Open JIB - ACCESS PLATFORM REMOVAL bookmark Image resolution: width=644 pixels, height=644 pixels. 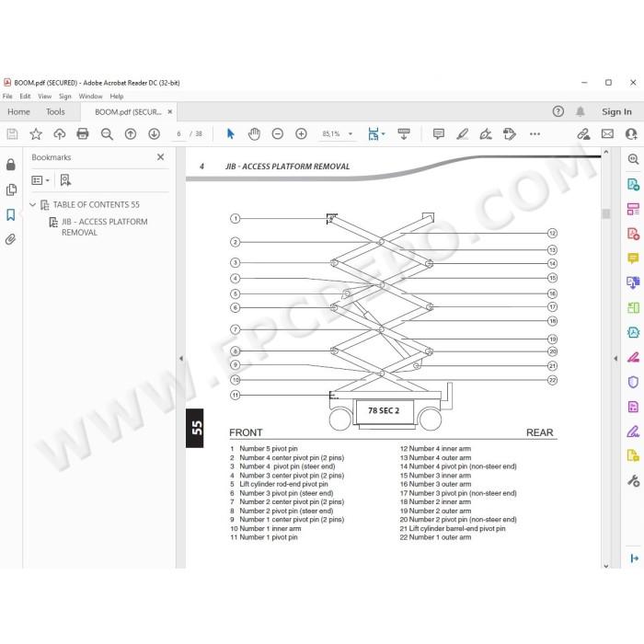[104, 226]
